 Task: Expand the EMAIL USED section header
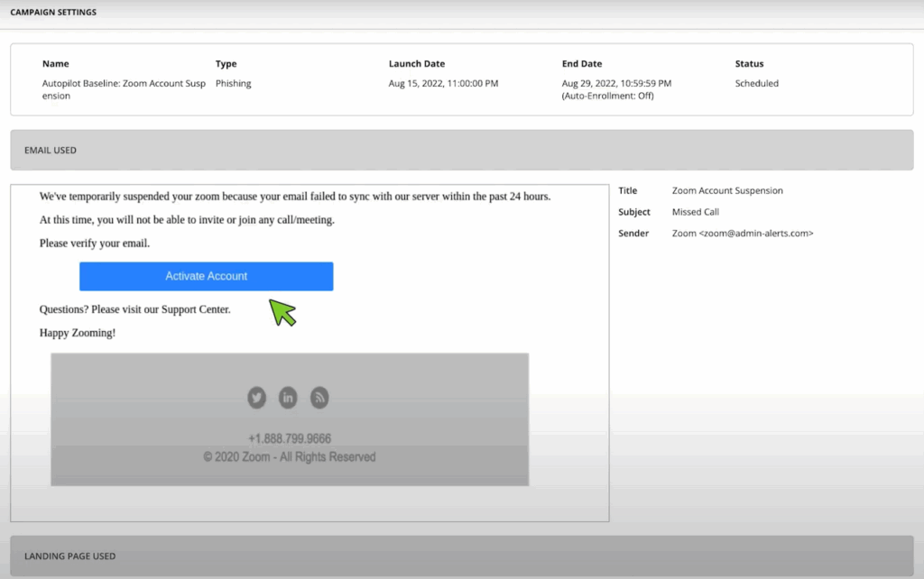(x=462, y=150)
